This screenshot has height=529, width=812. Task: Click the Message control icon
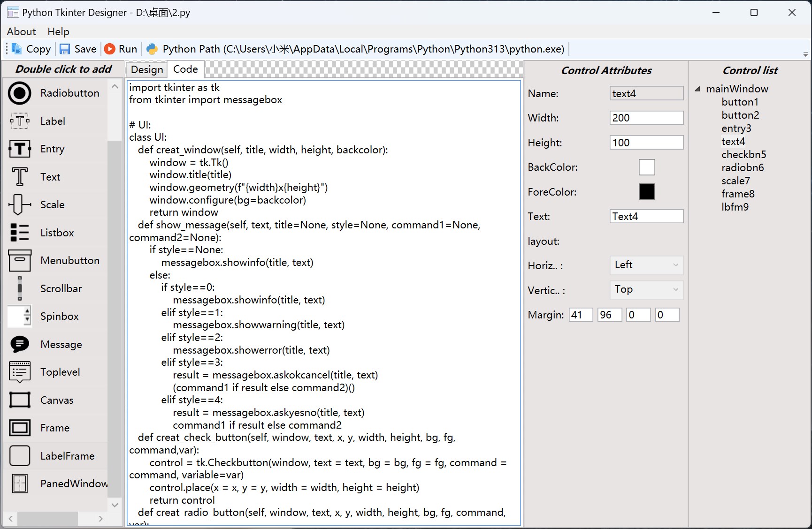[x=20, y=344]
